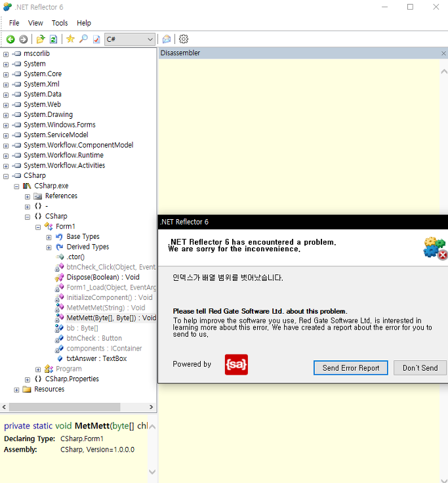The width and height of the screenshot is (448, 483).
Task: Expand the Derived Types node
Action: click(x=49, y=247)
